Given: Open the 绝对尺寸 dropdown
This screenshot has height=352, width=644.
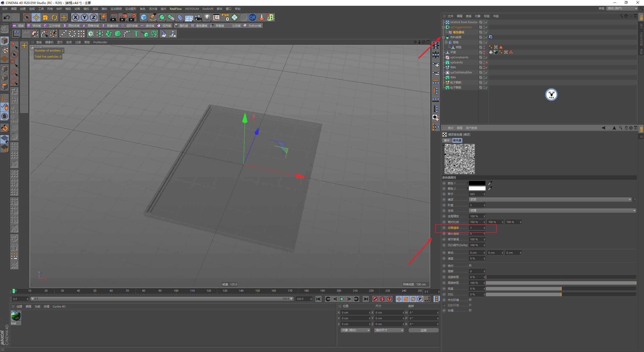Looking at the screenshot, I should pos(389,330).
